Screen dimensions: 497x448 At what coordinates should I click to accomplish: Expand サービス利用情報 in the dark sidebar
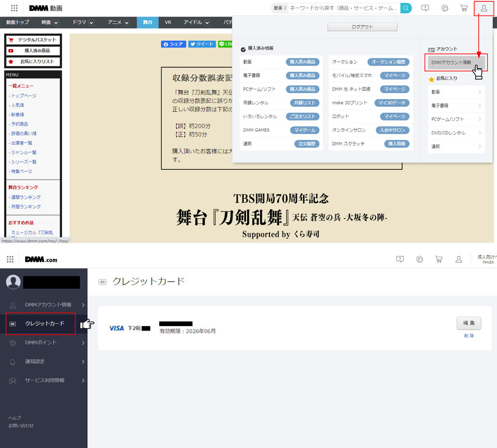click(x=44, y=380)
